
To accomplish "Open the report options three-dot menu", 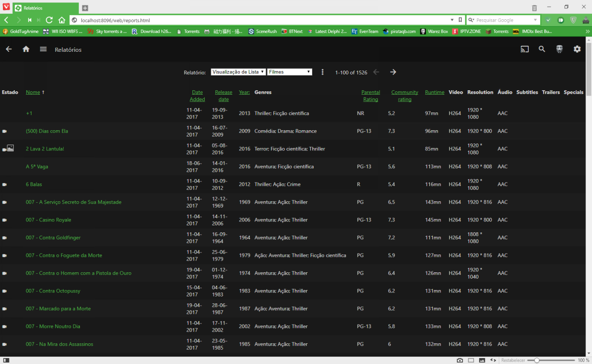I will (323, 72).
